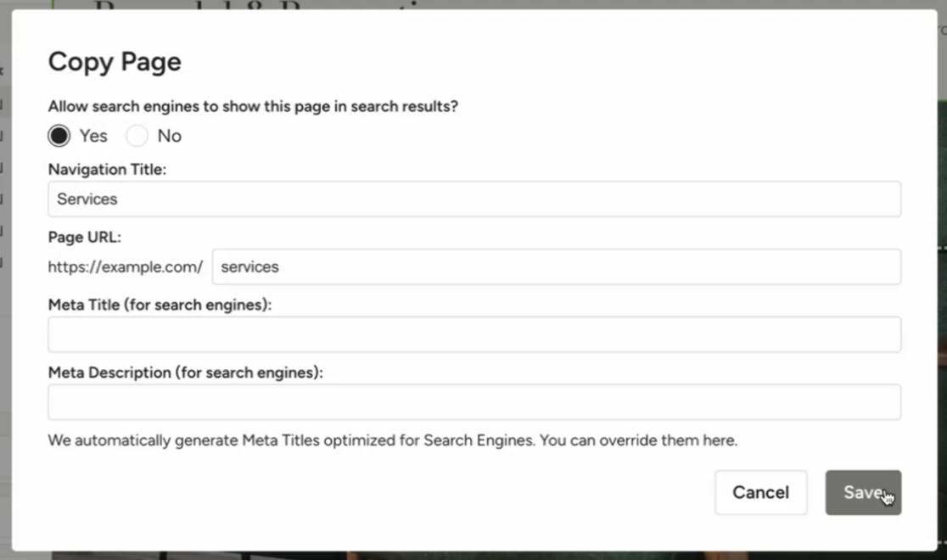Click into the Meta Description field

tap(474, 402)
